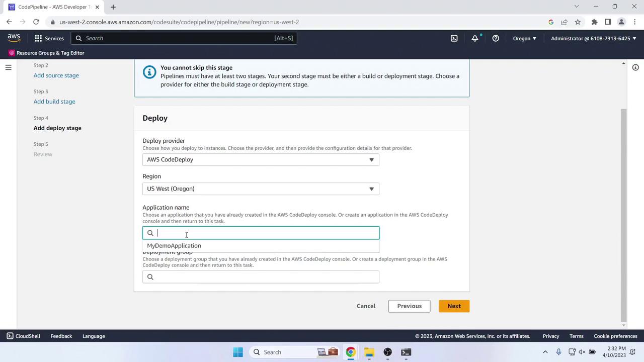
Task: Reload the page with the refresh icon
Action: tap(36, 22)
